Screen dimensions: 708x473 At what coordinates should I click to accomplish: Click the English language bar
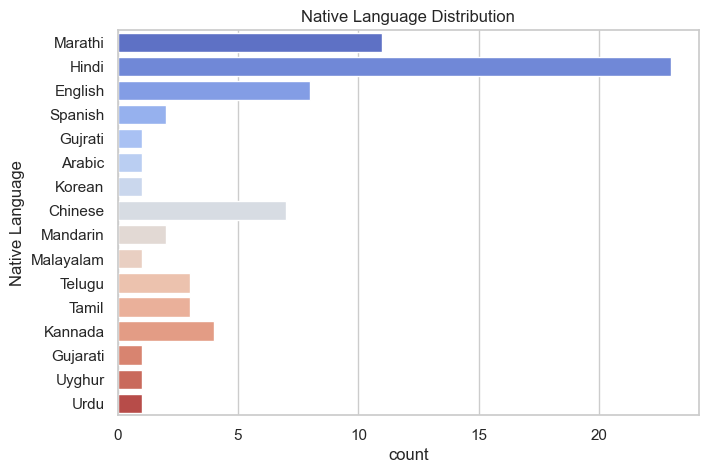(x=214, y=91)
